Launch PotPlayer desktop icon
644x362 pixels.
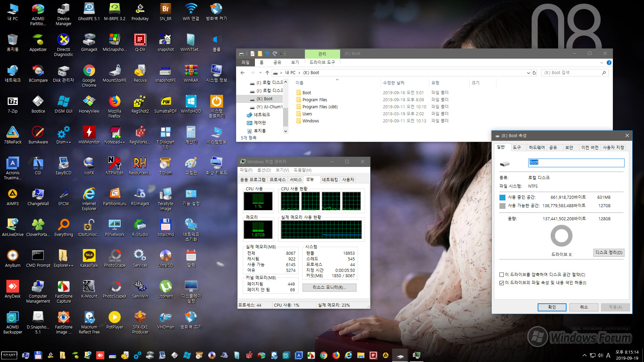click(114, 320)
